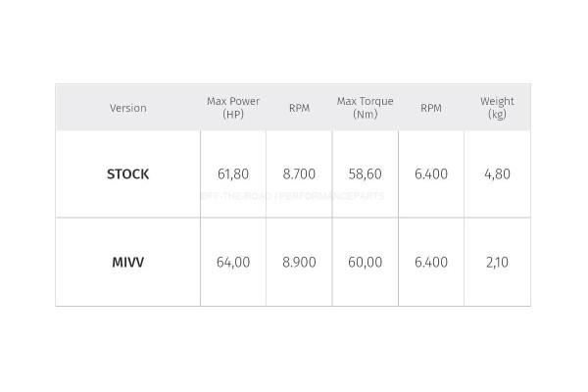Click the STOCK row label

(x=127, y=174)
